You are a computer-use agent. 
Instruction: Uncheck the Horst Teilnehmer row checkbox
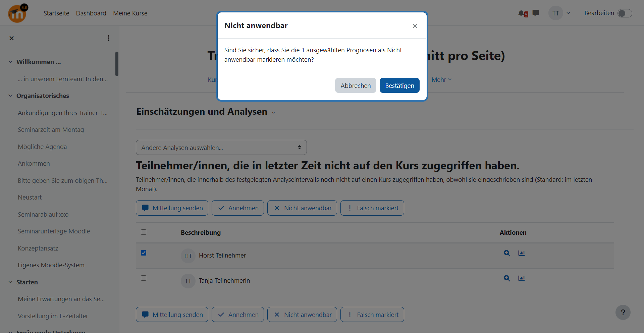click(144, 253)
